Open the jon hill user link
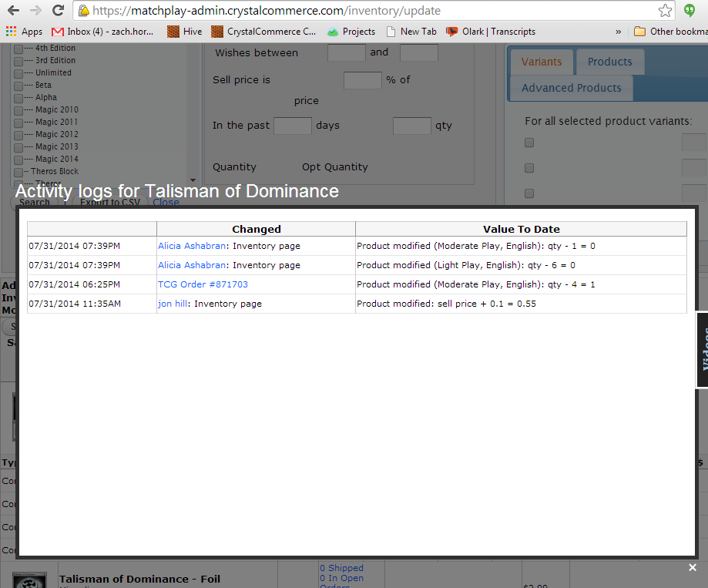Viewport: 708px width, 588px height. tap(173, 304)
